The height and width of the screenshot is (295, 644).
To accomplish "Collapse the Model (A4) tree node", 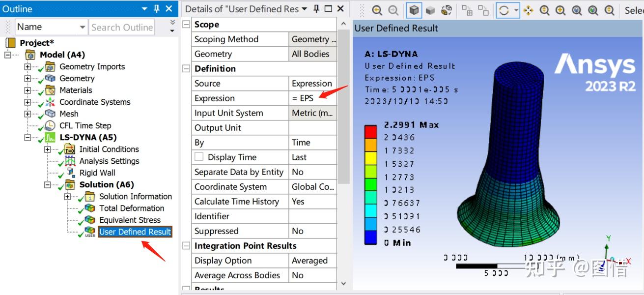I will click(7, 55).
